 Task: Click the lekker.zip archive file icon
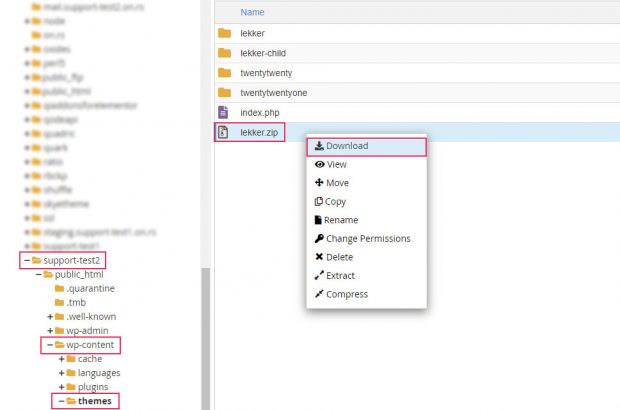click(223, 132)
